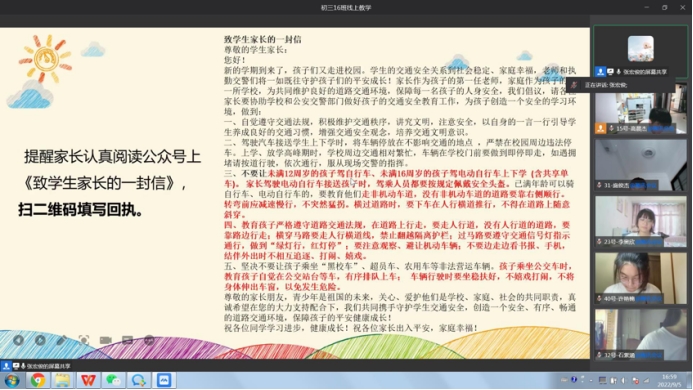This screenshot has height=390, width=693.
Task: Select the pen annotation tool
Action: (62, 340)
